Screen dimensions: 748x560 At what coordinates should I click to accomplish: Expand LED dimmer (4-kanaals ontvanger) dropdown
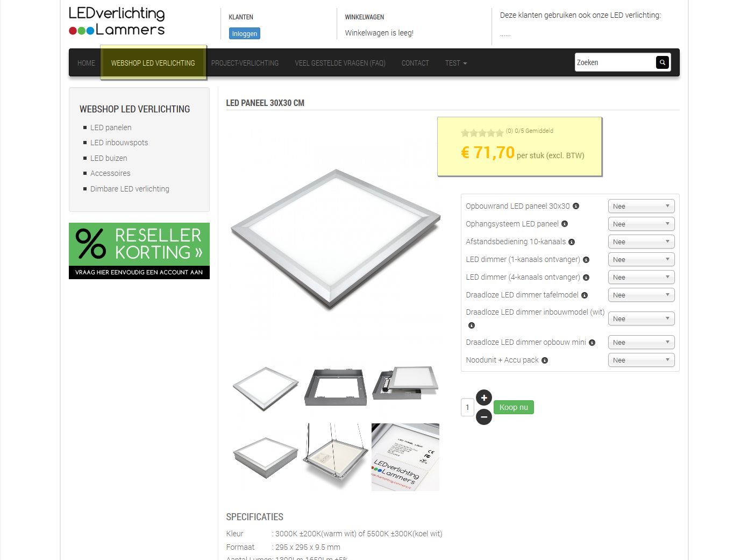(641, 277)
